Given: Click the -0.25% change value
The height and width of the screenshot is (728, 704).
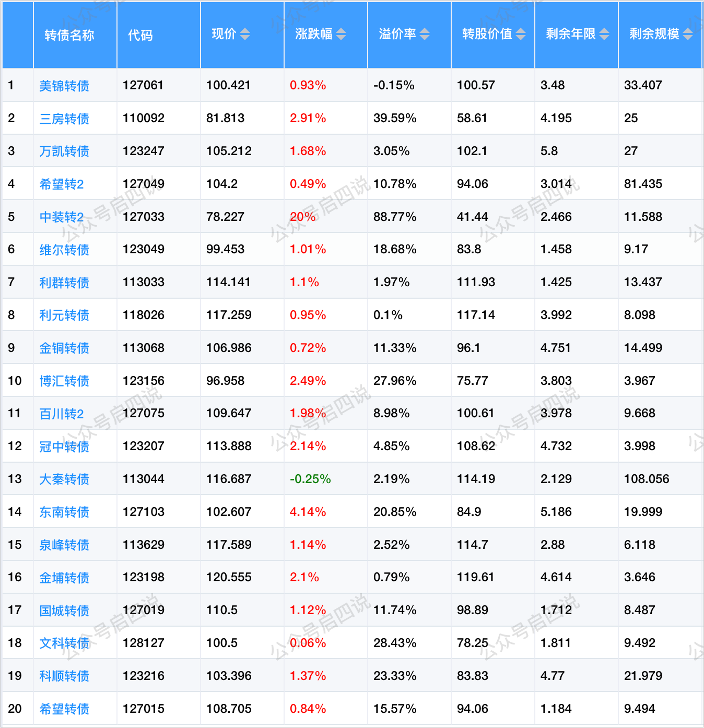Looking at the screenshot, I should [x=310, y=479].
